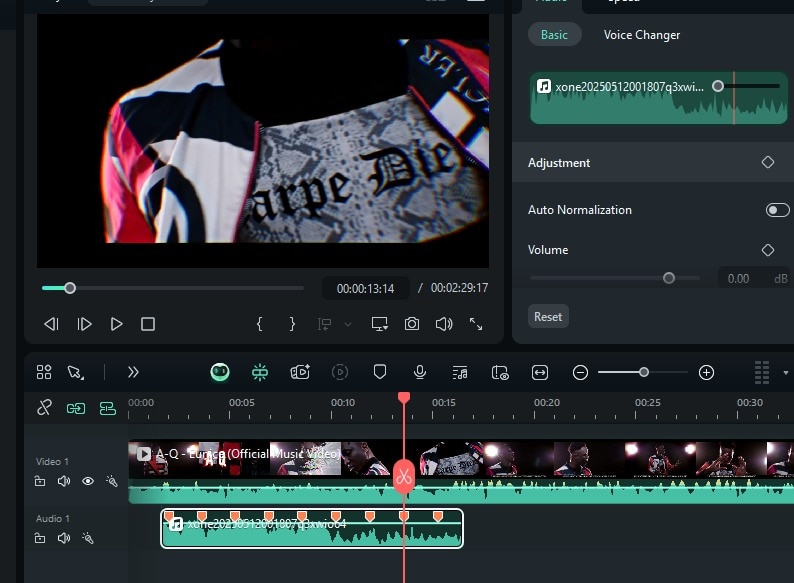Toggle Auto Normalization switch
Image resolution: width=794 pixels, height=583 pixels.
click(x=777, y=210)
